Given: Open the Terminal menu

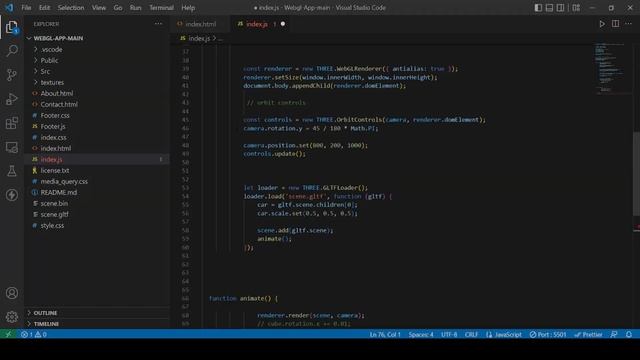Looking at the screenshot, I should tap(161, 8).
